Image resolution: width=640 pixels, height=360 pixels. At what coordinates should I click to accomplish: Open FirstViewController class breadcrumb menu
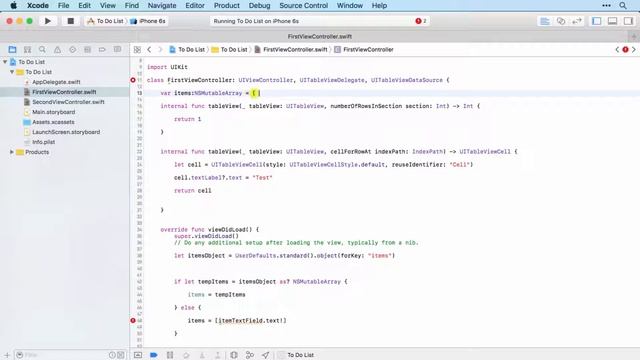coord(364,49)
